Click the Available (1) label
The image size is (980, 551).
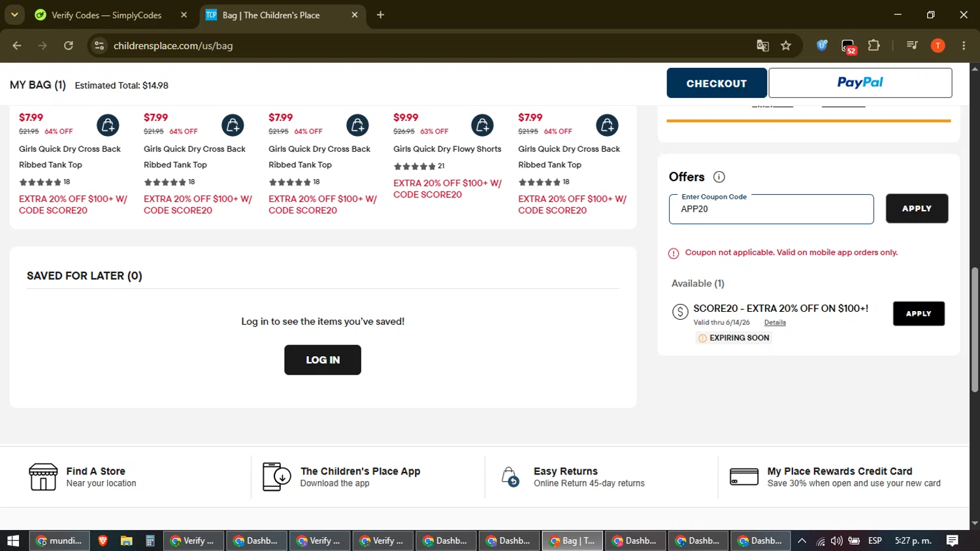pyautogui.click(x=698, y=284)
